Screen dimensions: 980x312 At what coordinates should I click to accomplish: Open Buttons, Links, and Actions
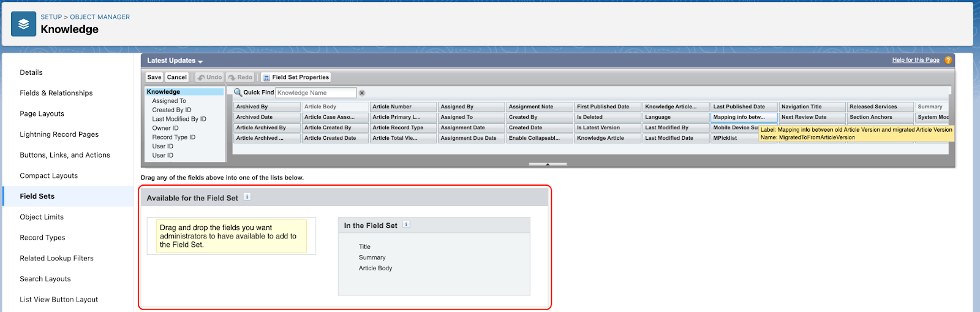(x=65, y=155)
